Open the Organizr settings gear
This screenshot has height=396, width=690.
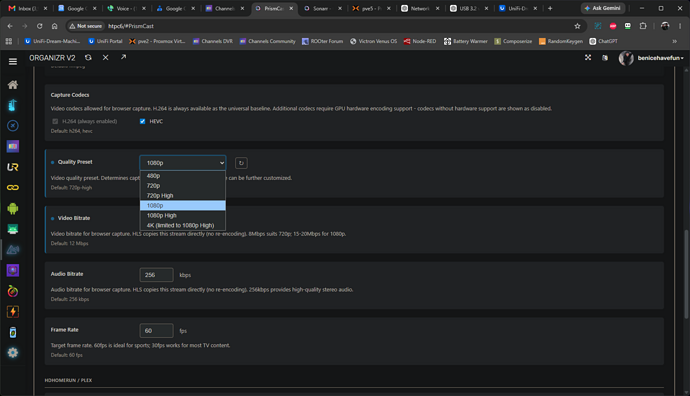[13, 352]
